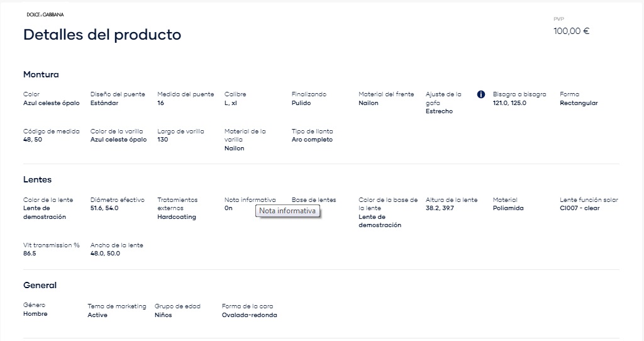The height and width of the screenshot is (341, 644).
Task: Click the Forma de la cara Ovalada-redonda
Action: tap(249, 315)
